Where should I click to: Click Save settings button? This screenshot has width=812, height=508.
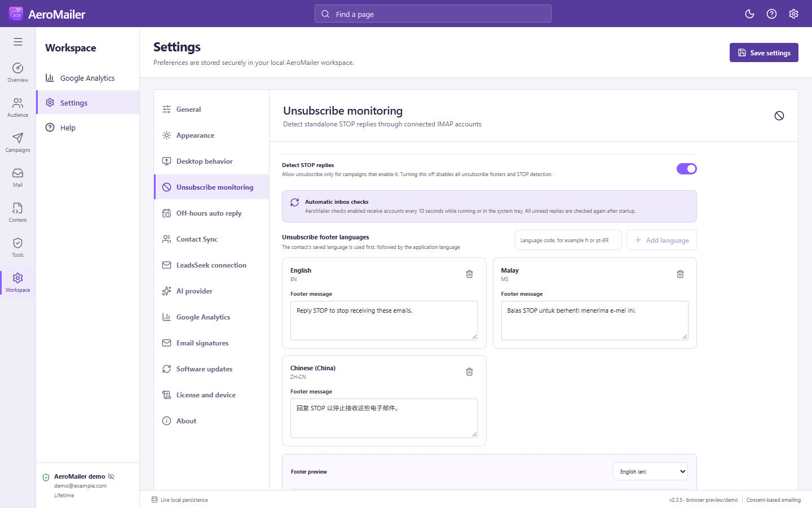tap(764, 52)
